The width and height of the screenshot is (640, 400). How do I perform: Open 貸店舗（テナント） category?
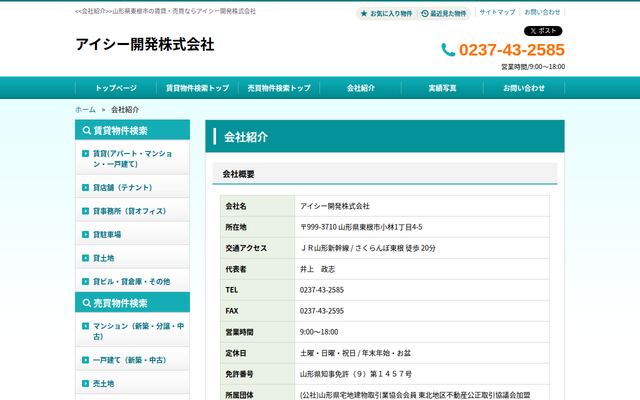pos(132,187)
